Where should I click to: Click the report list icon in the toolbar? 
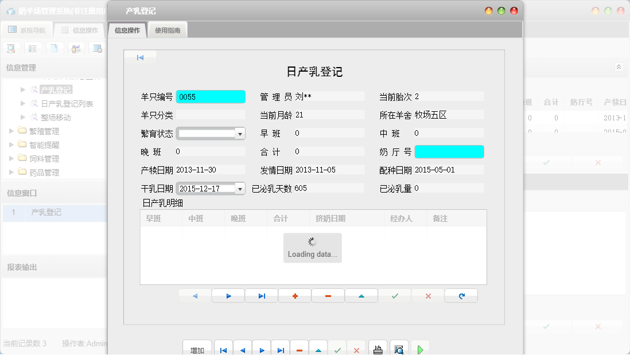(33, 48)
